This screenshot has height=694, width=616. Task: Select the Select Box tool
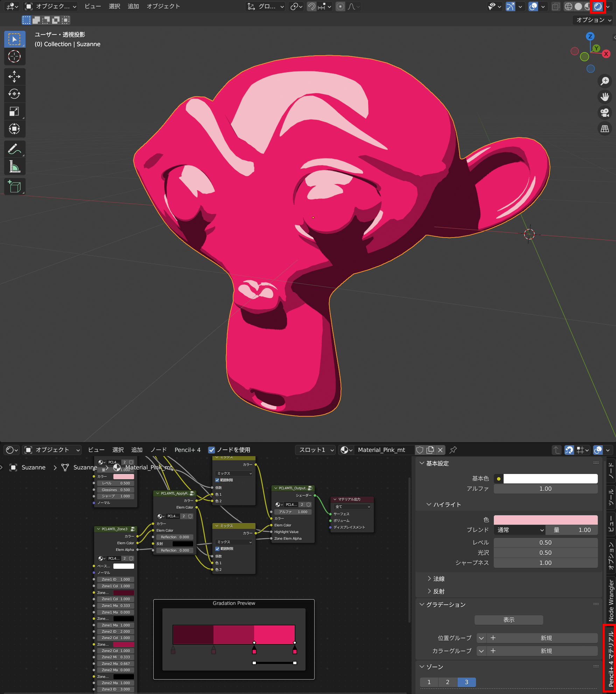(x=14, y=39)
